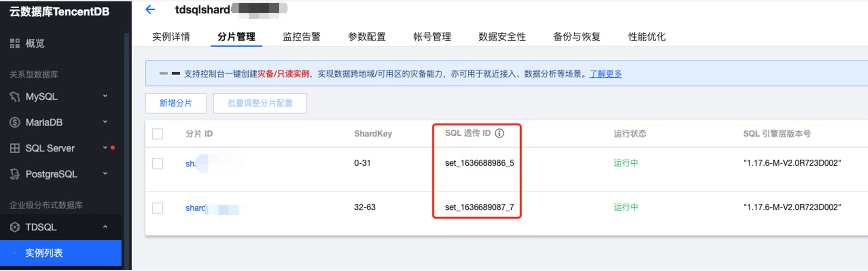This screenshot has width=868, height=271.
Task: Open the shard link in the 32-63 row
Action: 195,208
